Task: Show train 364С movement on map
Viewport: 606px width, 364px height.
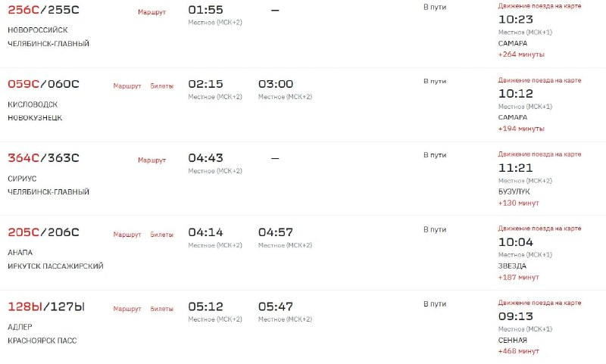Action: (539, 154)
